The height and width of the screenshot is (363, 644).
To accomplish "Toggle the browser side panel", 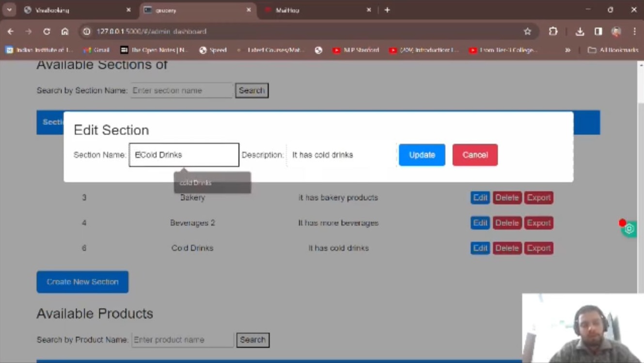I will click(598, 32).
